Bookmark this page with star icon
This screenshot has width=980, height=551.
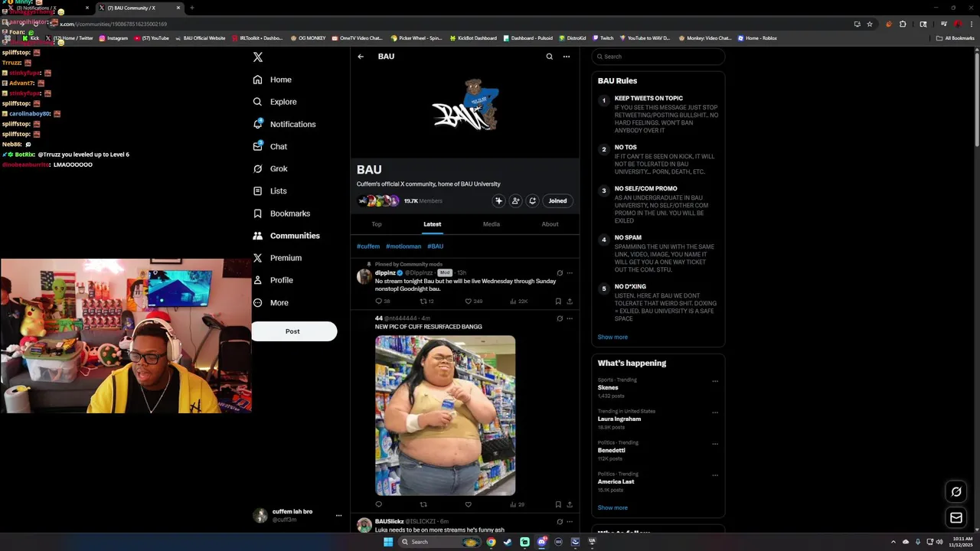(870, 24)
